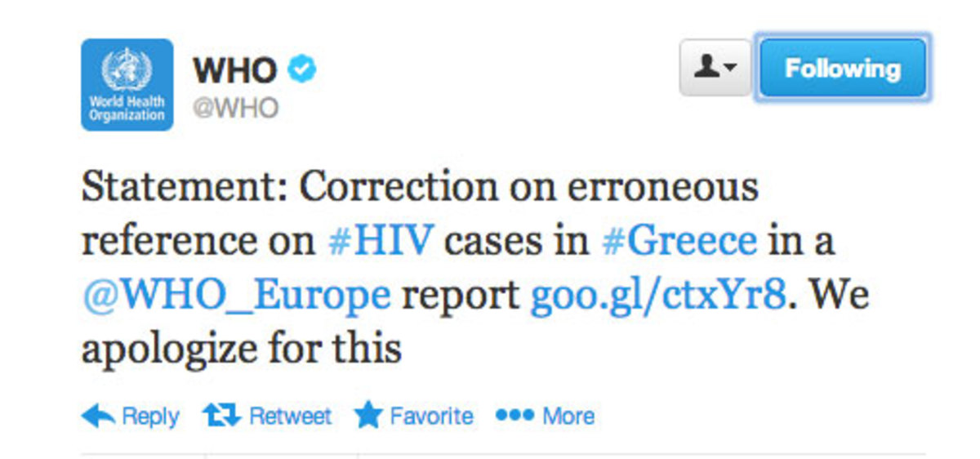Visit the @WHO_Europe mention link
The width and height of the screenshot is (980, 459).
pyautogui.click(x=236, y=296)
